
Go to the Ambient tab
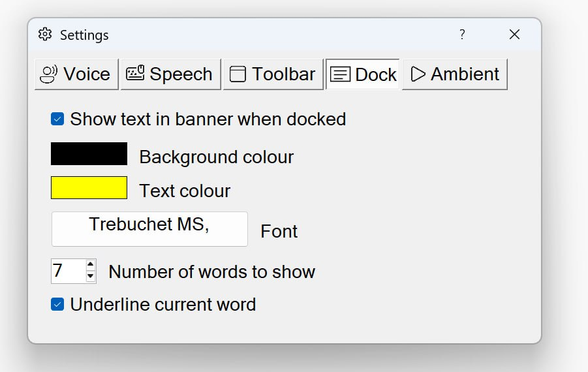coord(454,74)
